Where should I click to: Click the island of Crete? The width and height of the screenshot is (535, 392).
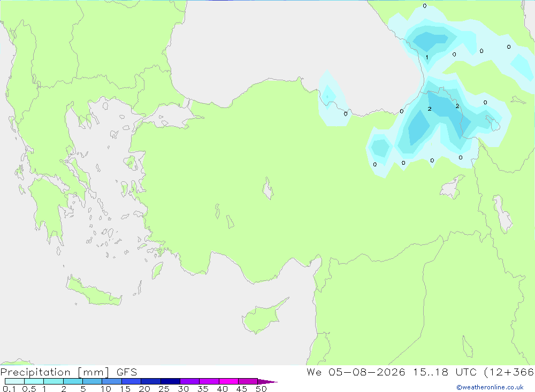[x=94, y=291]
